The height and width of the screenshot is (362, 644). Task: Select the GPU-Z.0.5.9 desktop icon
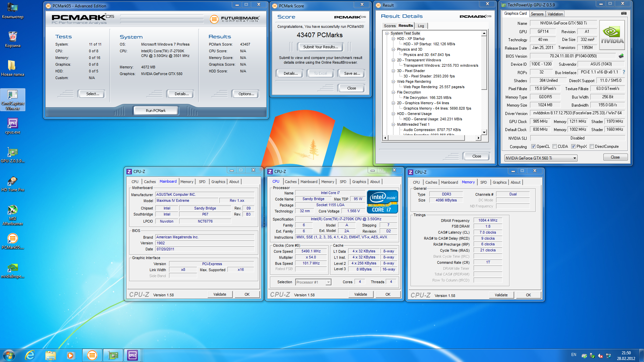(12, 155)
